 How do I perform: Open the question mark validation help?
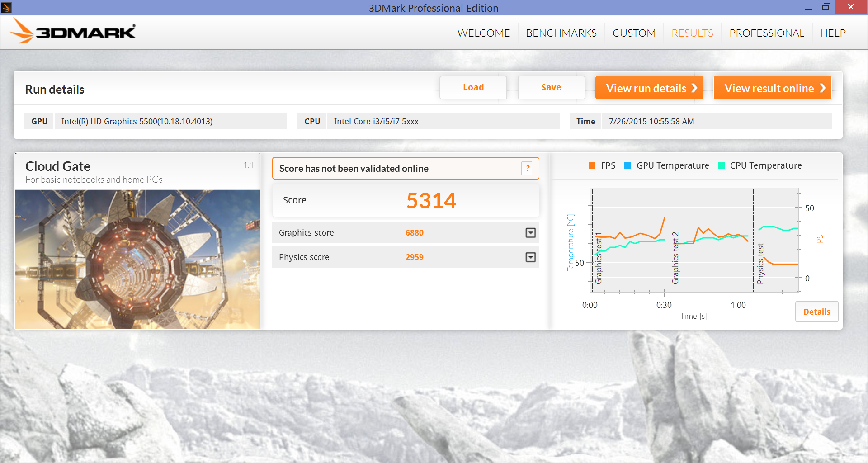527,168
